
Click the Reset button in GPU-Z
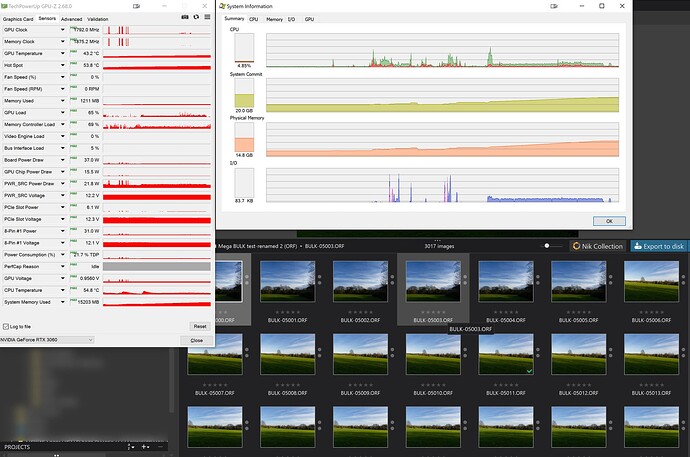[199, 326]
